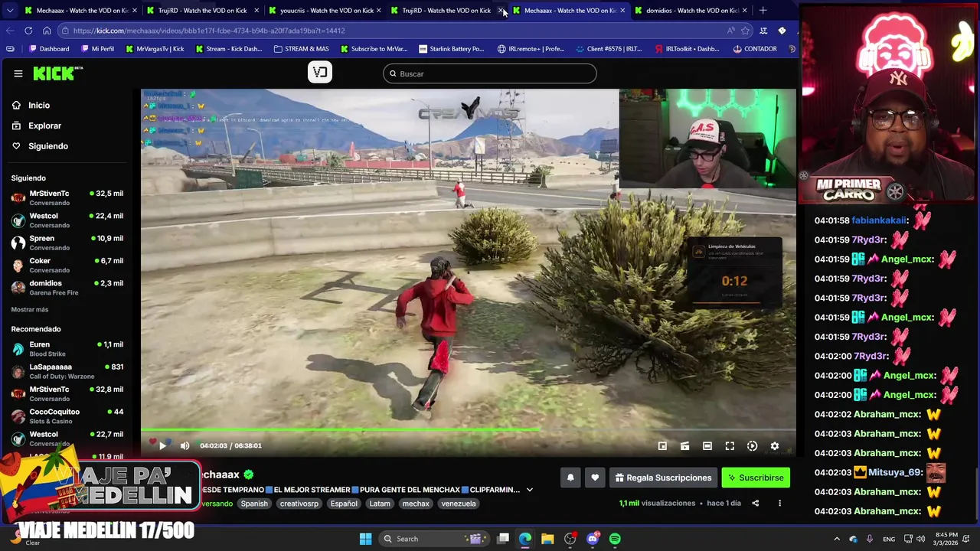Switch to the youucriis VOD browser tab
The width and height of the screenshot is (980, 551).
(x=325, y=10)
